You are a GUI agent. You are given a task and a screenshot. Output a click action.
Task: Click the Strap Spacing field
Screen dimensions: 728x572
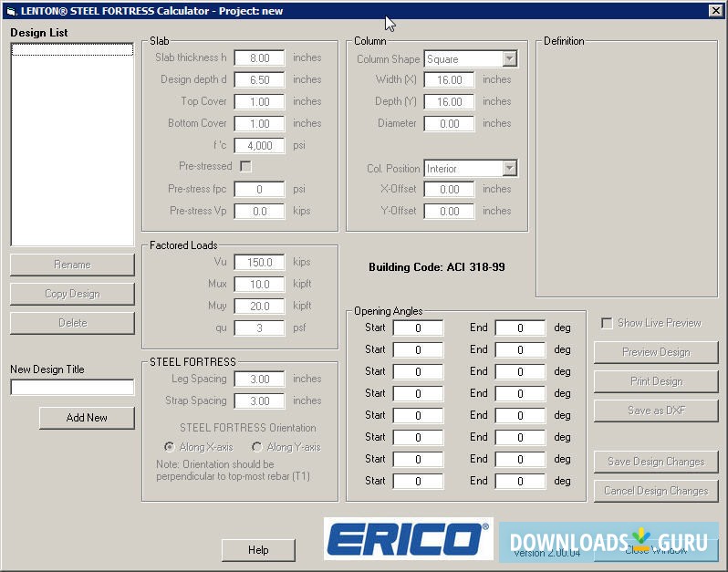pyautogui.click(x=259, y=401)
